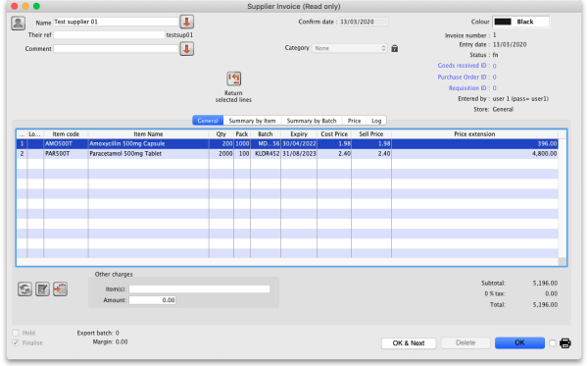Click the OK & Next button
Viewport: 588px width, 366px height.
pos(409,343)
